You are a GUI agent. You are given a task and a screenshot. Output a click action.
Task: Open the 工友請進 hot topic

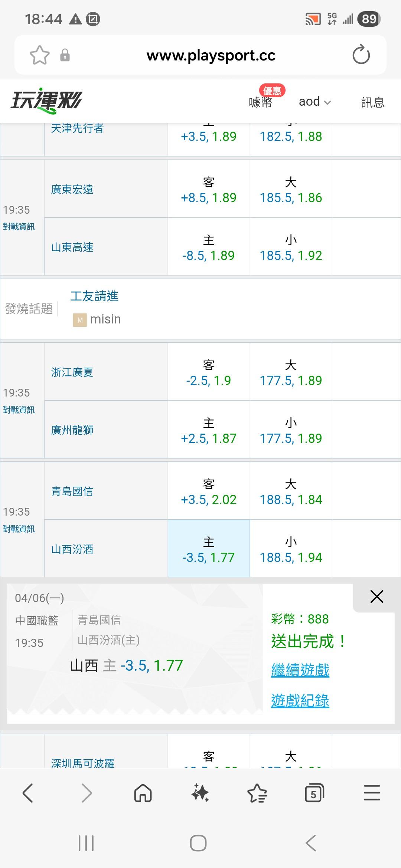coord(94,296)
